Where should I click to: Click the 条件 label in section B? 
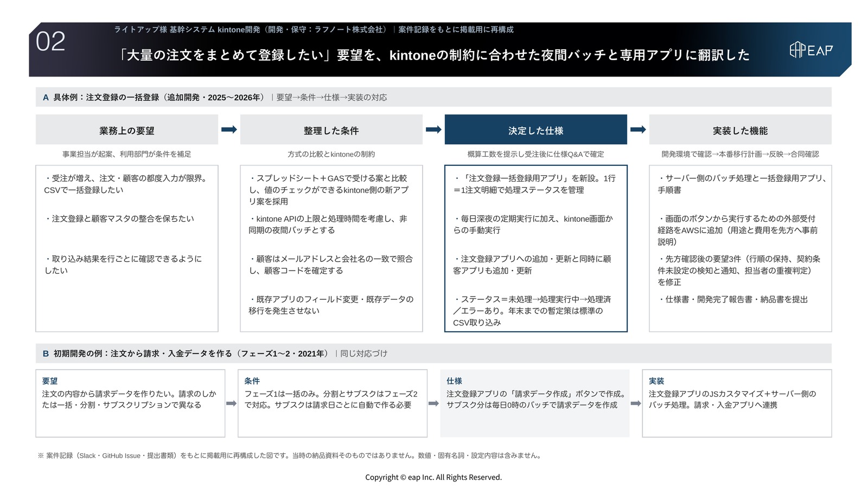252,381
